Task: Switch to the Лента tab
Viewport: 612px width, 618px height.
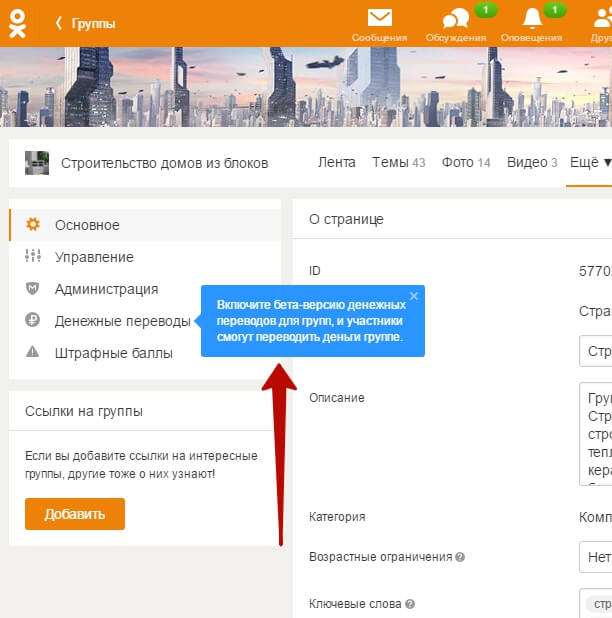Action: (x=336, y=162)
